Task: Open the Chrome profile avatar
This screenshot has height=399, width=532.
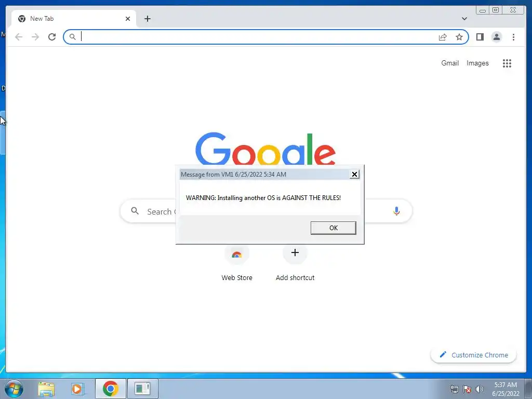Action: click(496, 37)
